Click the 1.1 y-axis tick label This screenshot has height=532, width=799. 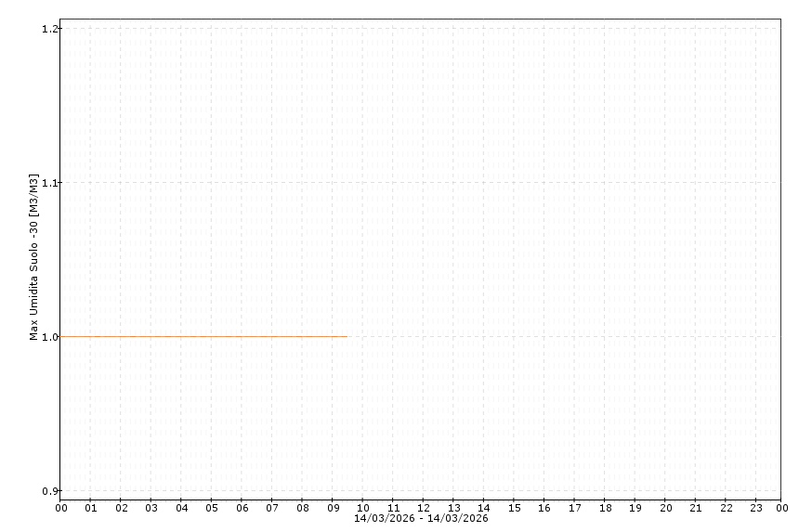(50, 183)
